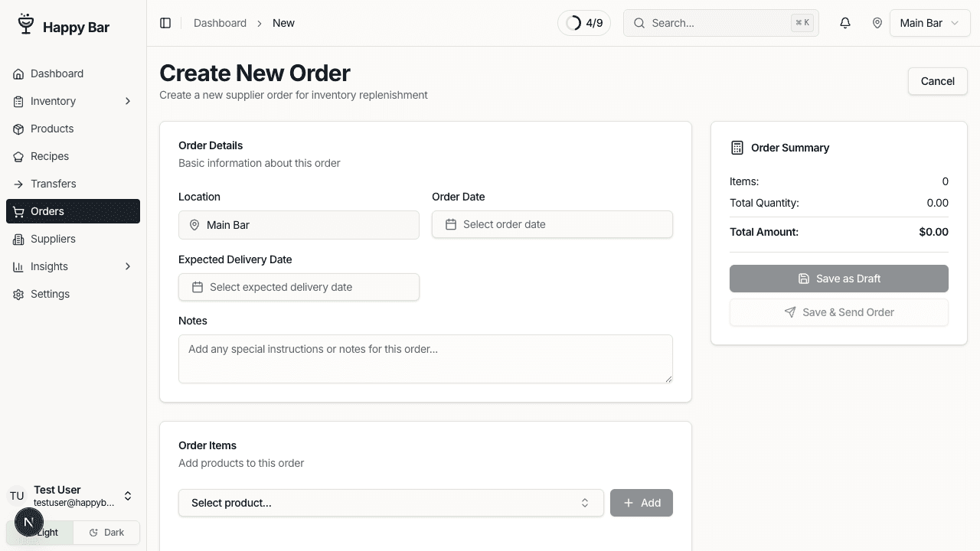
Task: Click Save as Draft button
Action: coord(839,279)
